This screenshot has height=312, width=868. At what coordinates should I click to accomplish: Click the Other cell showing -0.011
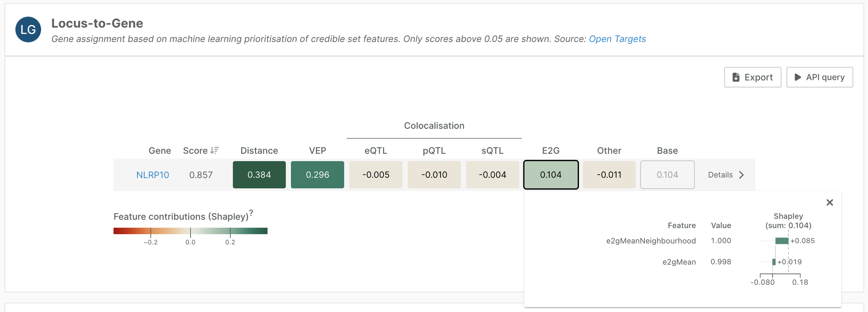point(609,175)
